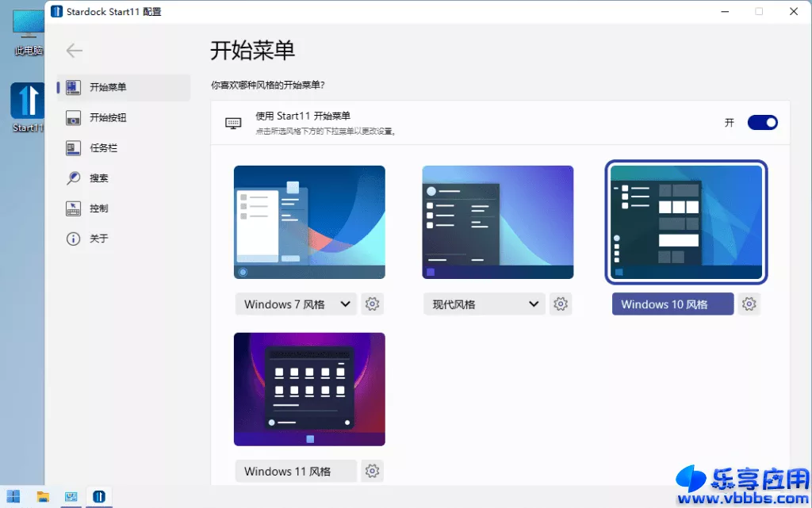
Task: Open settings gear next to 现代风格 style
Action: tap(561, 304)
